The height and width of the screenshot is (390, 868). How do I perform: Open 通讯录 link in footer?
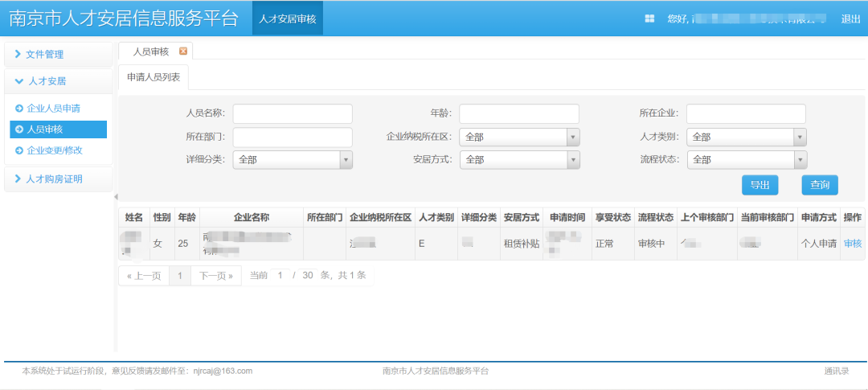[837, 371]
